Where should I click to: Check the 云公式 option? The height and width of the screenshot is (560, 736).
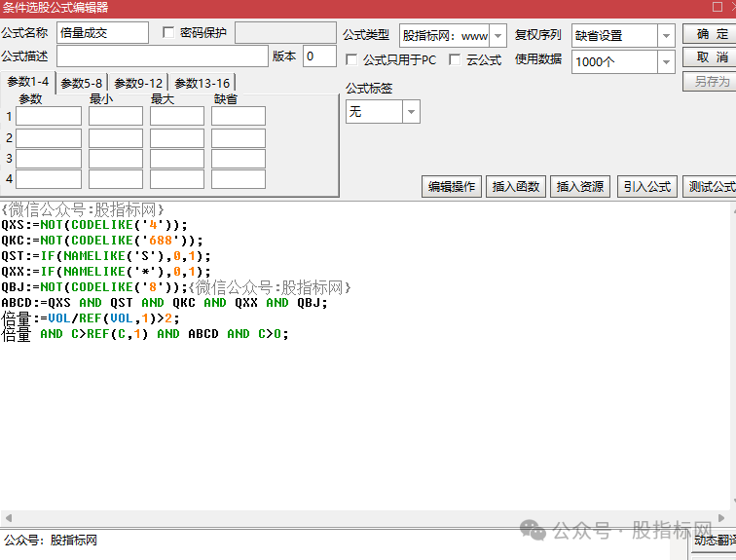click(456, 60)
